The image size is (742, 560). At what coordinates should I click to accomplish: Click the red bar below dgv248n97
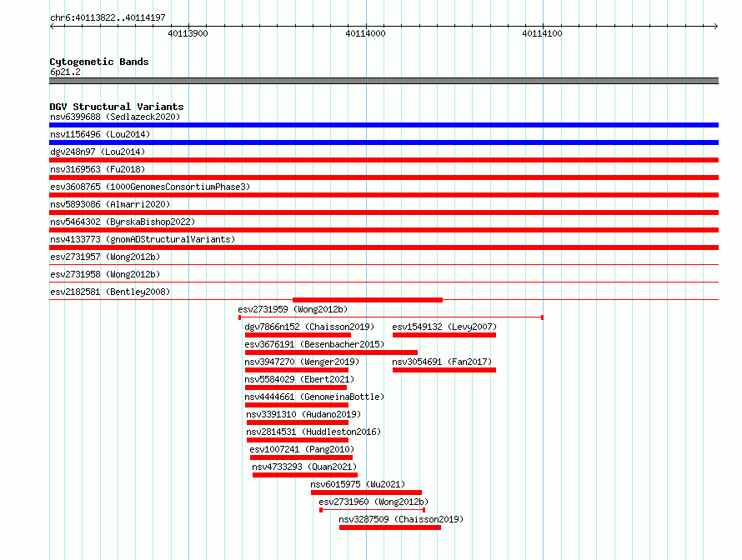384,160
